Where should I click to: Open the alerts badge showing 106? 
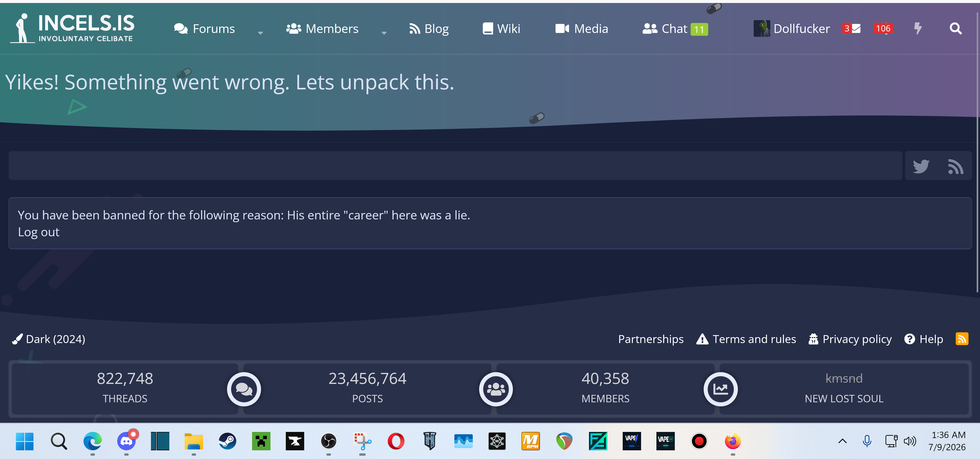coord(883,29)
